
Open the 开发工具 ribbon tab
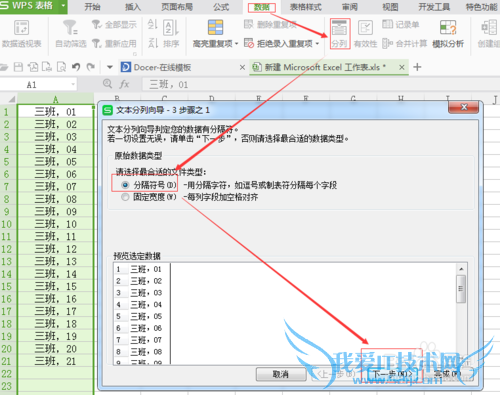(x=434, y=7)
